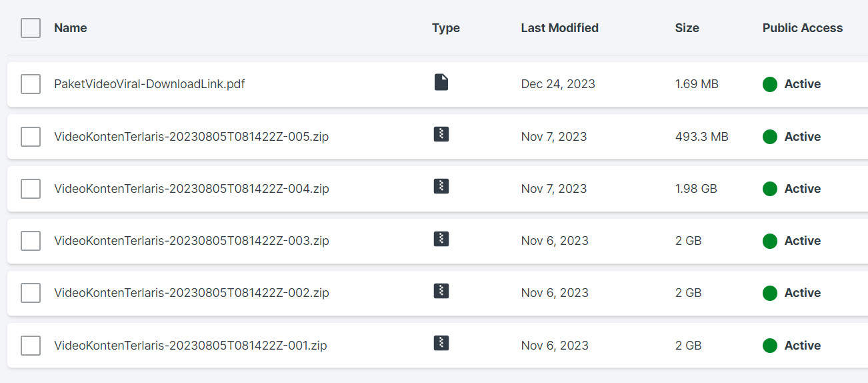868x383 pixels.
Task: Open the VideoKontenTerlaris-20230805T081422Z-004.zip file name
Action: [191, 189]
